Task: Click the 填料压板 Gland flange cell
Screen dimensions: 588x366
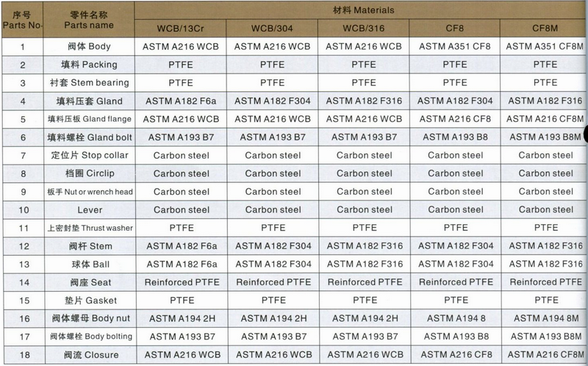Action: pos(90,119)
